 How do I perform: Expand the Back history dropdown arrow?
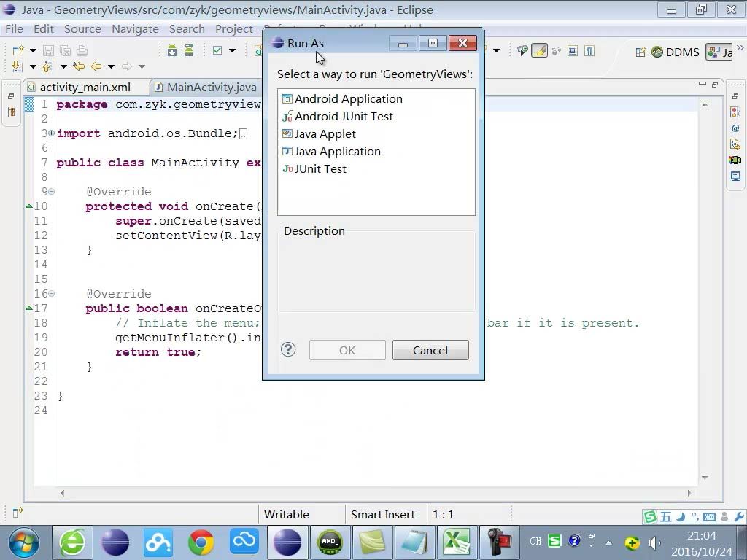[x=111, y=66]
